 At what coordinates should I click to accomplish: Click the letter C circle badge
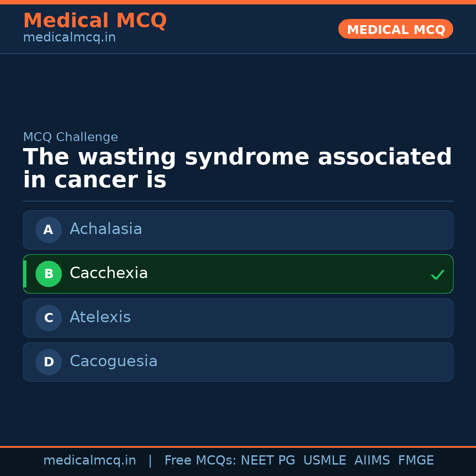point(48,318)
